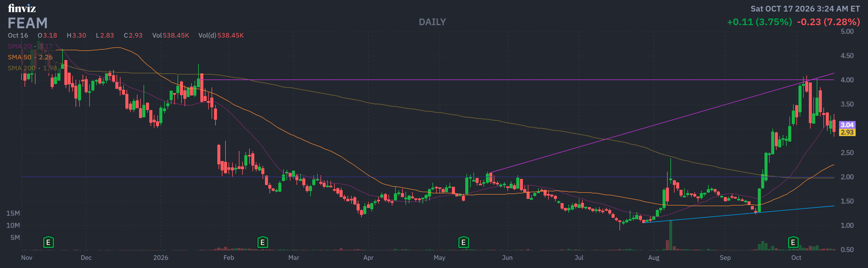Click the DAILY timeframe label

[x=432, y=22]
